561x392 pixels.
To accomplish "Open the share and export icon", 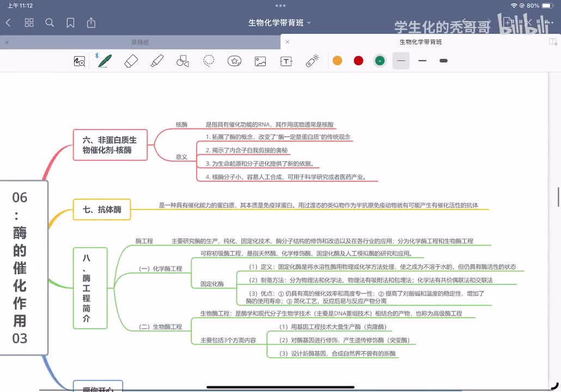I will pos(92,23).
